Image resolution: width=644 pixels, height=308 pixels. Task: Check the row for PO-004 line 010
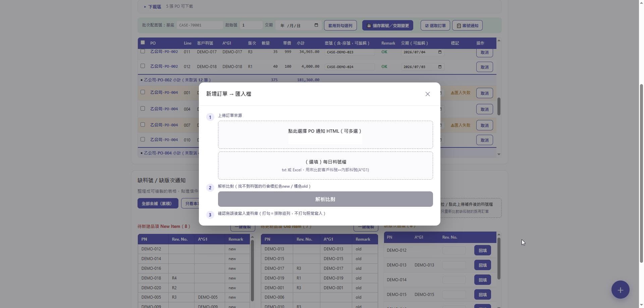point(143,139)
